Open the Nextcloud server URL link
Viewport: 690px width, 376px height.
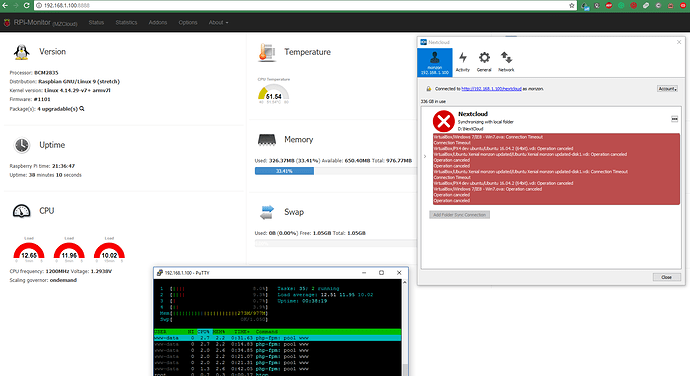[491, 89]
